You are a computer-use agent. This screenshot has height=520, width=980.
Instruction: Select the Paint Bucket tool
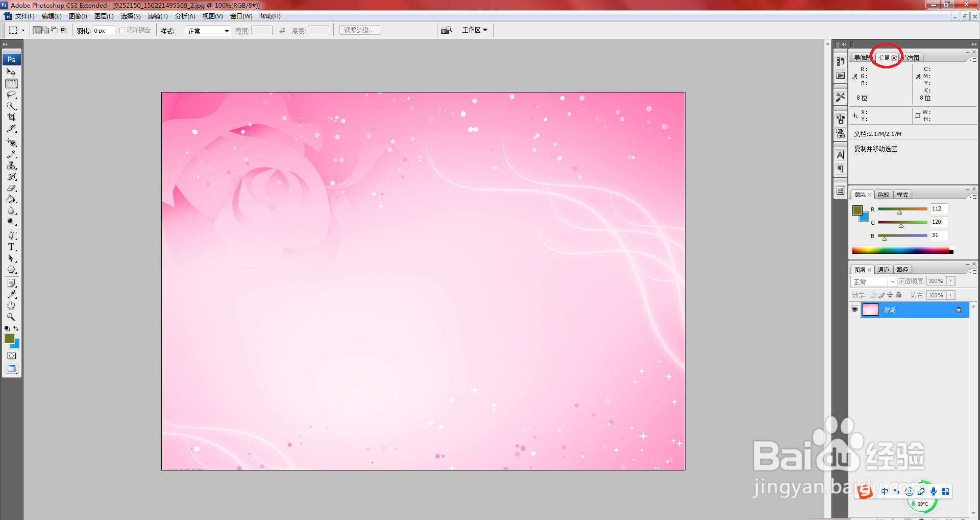(x=11, y=199)
